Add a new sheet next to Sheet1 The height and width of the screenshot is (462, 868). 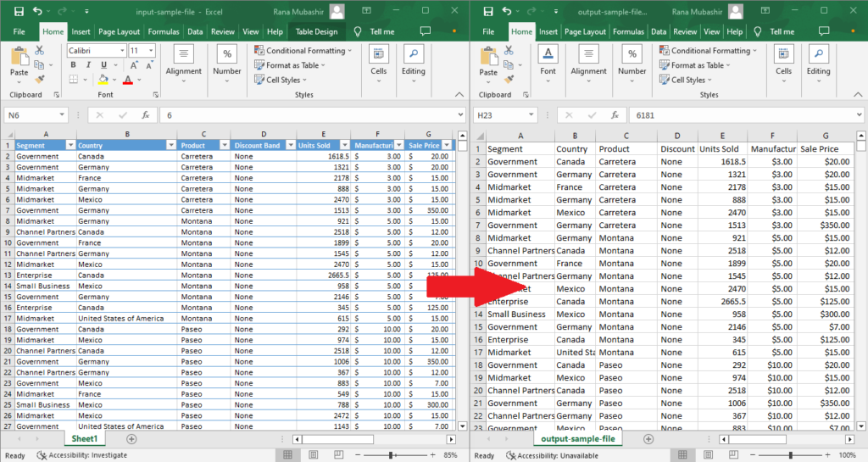(131, 439)
